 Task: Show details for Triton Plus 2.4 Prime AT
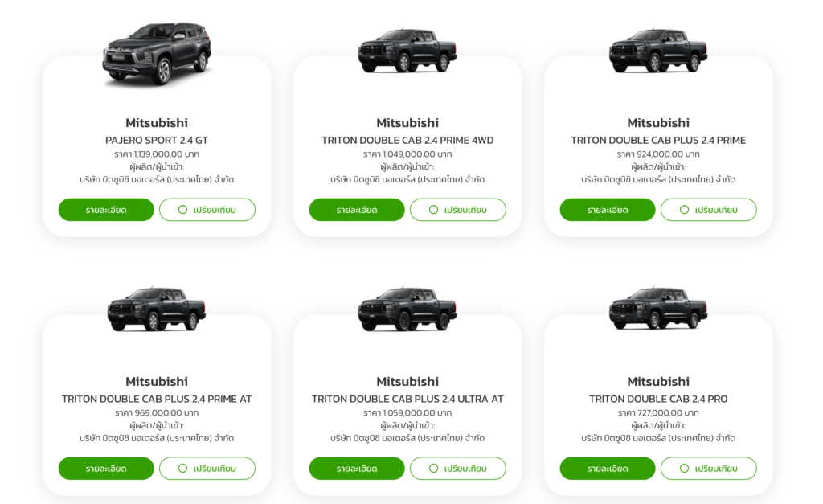click(106, 469)
